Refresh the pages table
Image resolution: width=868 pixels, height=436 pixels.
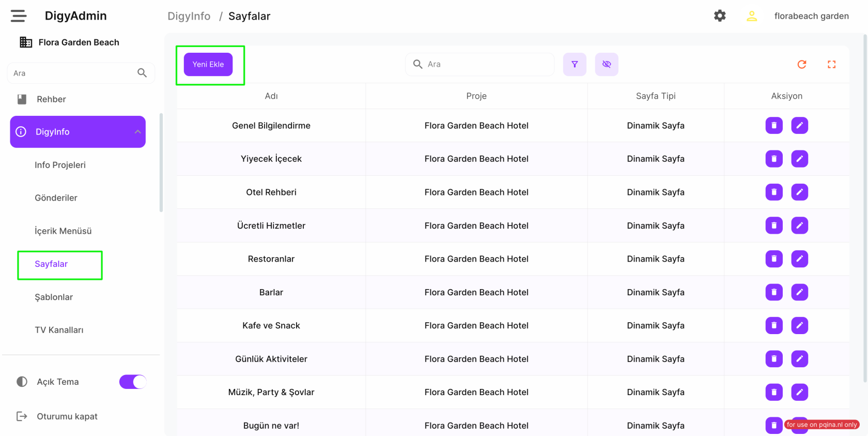(802, 64)
